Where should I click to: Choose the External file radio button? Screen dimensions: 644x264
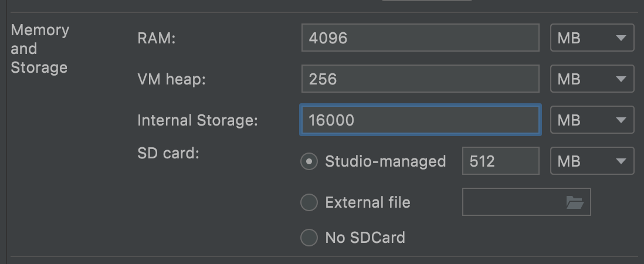click(x=309, y=202)
